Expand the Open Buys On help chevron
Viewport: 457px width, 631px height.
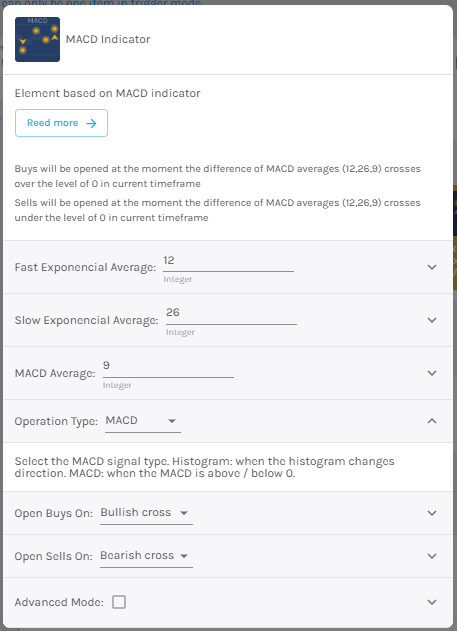pyautogui.click(x=432, y=513)
